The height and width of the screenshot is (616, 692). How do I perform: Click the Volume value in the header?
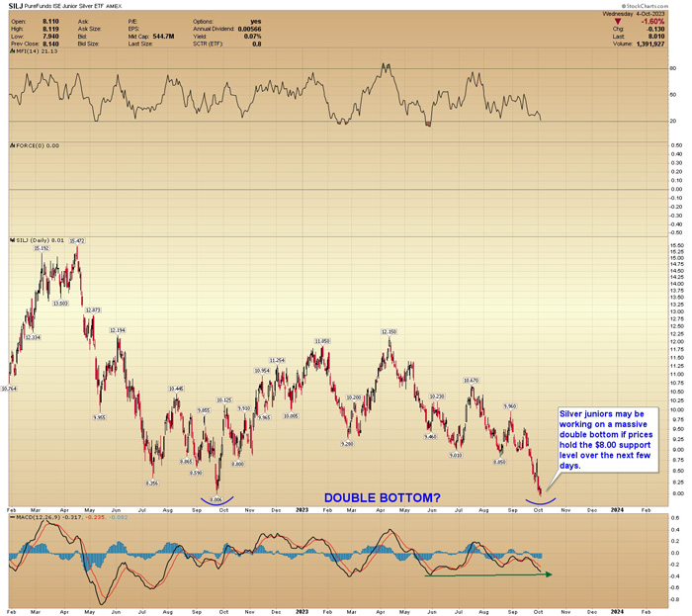pos(650,44)
